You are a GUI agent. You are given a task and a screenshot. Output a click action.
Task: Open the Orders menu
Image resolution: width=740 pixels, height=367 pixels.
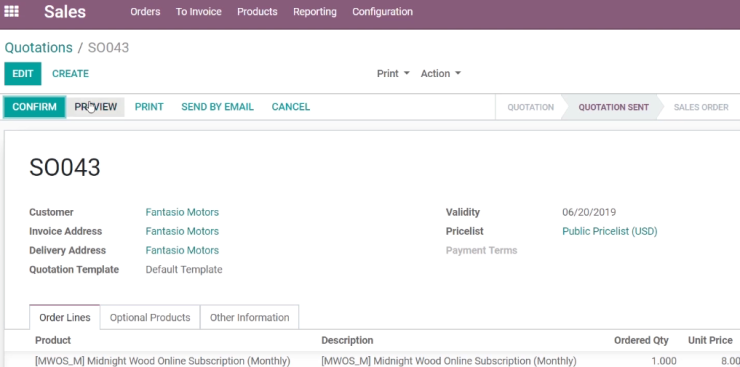pos(145,12)
